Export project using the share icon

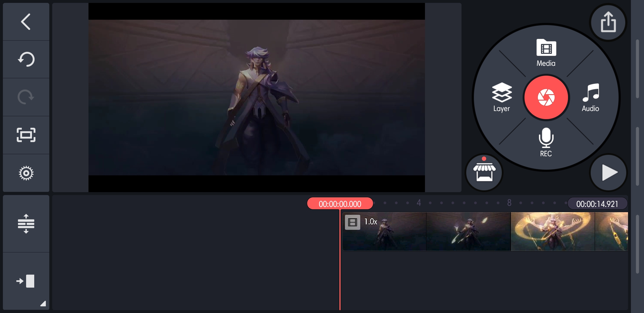point(608,22)
